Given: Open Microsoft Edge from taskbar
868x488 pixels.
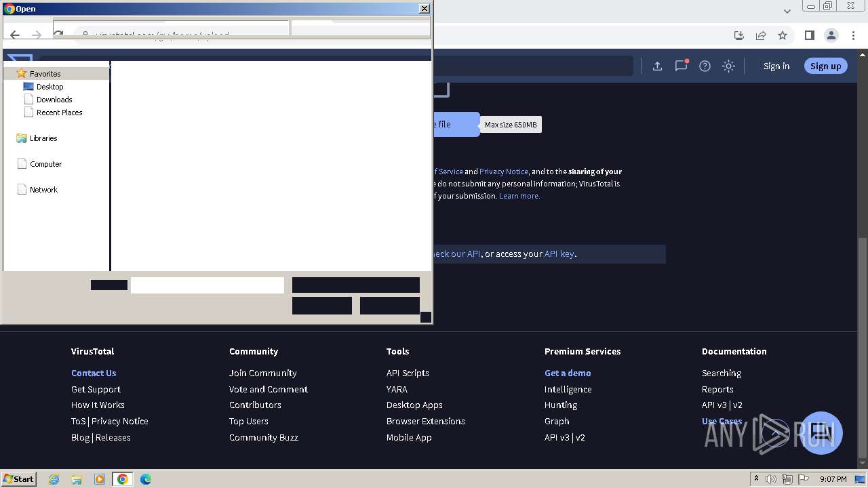Looking at the screenshot, I should pyautogui.click(x=145, y=479).
